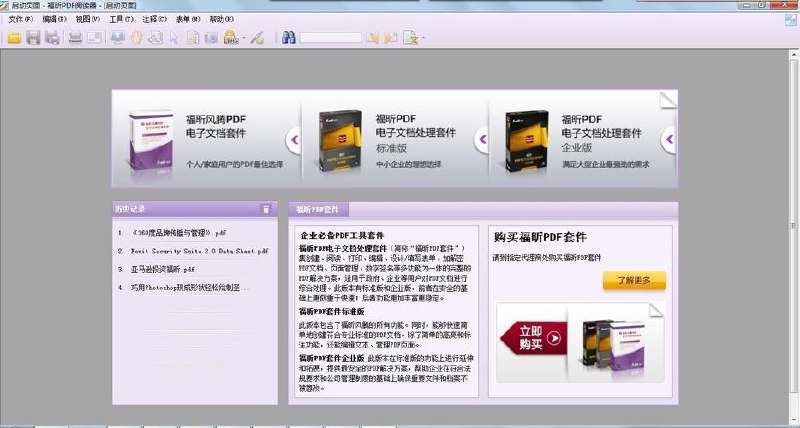Select the arrow Select tool icon
The width and height of the screenshot is (800, 428).
click(x=174, y=38)
